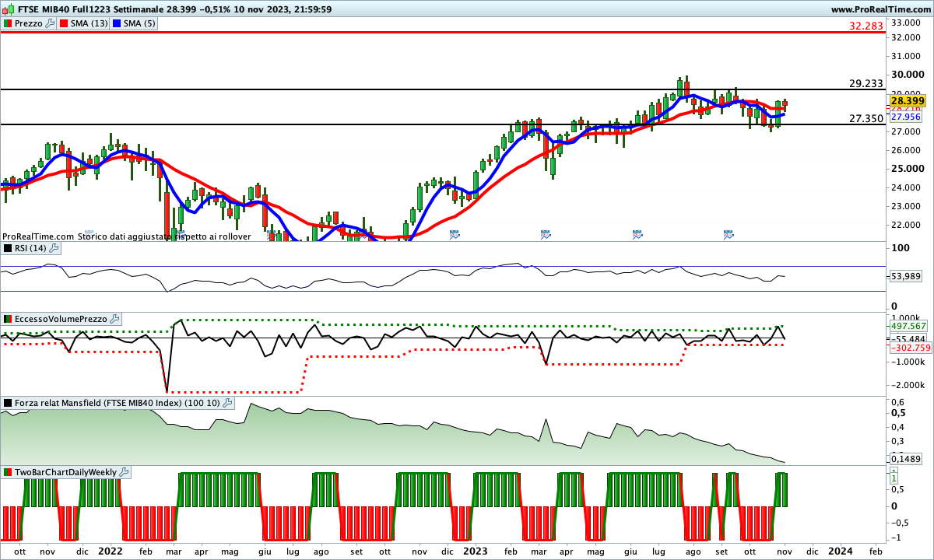Click the 2023 label on the time axis
This screenshot has width=934, height=560.
click(x=474, y=551)
